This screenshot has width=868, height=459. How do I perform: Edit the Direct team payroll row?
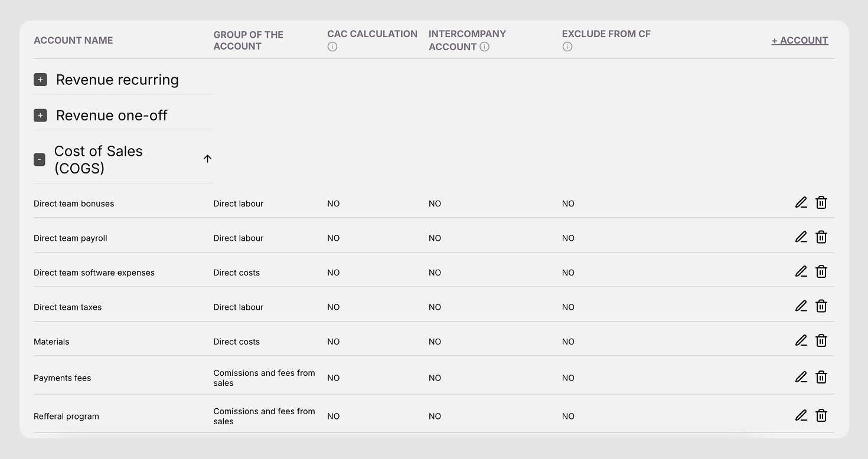(801, 237)
